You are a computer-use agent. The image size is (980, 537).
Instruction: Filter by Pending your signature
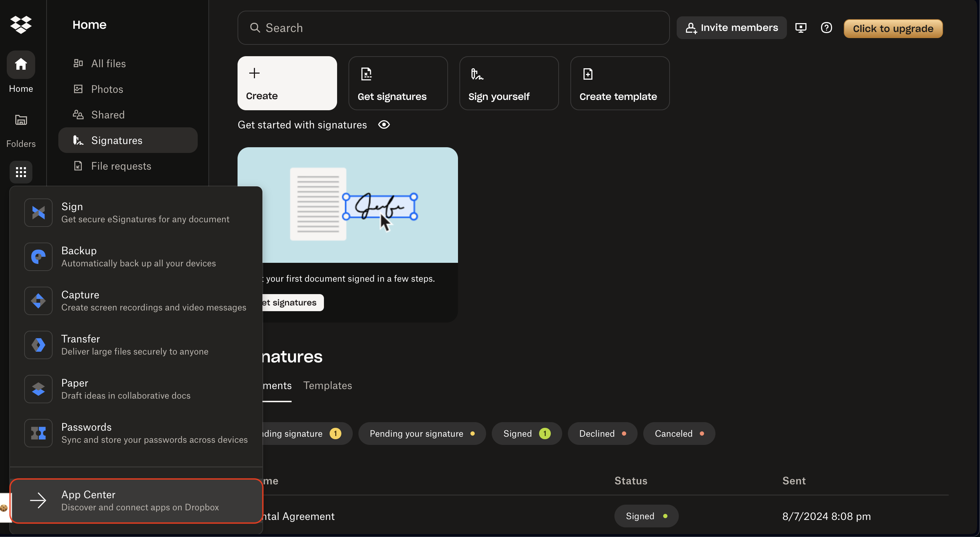pos(422,434)
